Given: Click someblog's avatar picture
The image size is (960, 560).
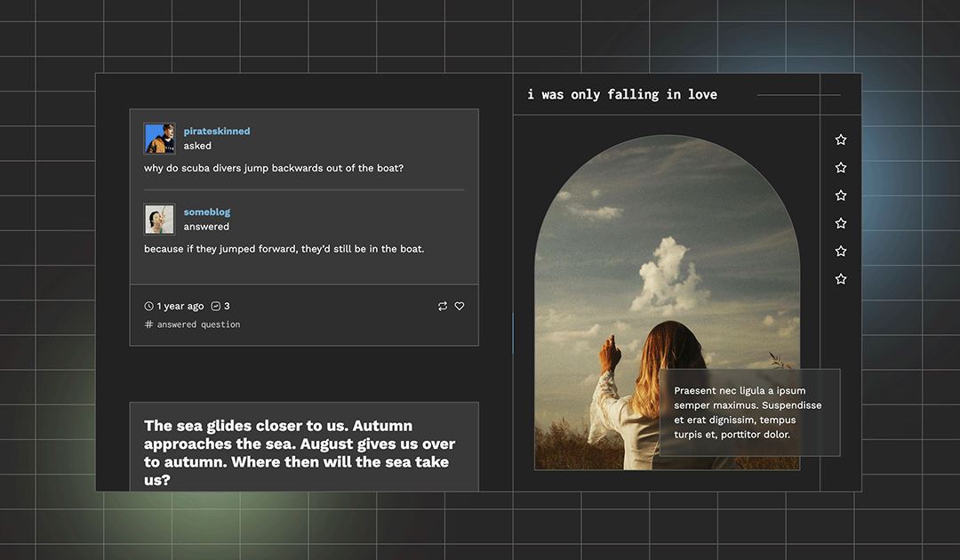Looking at the screenshot, I should 159,220.
